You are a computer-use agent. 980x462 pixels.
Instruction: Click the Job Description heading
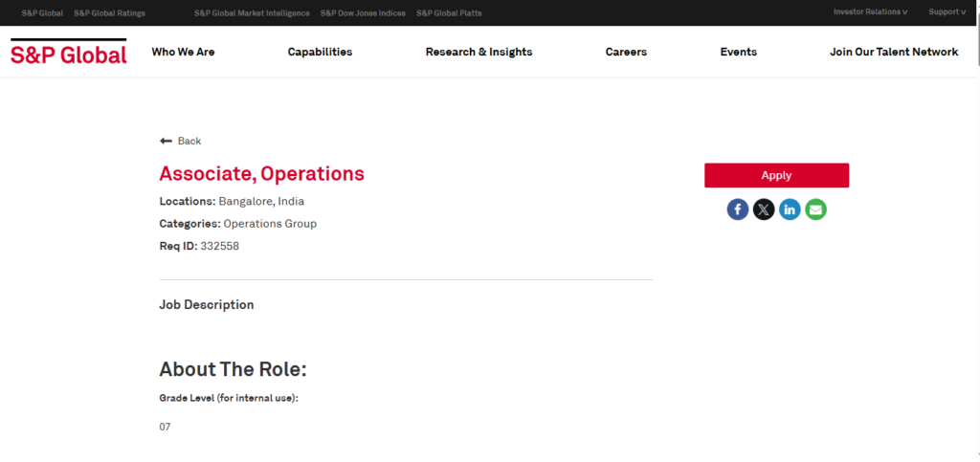pos(207,305)
